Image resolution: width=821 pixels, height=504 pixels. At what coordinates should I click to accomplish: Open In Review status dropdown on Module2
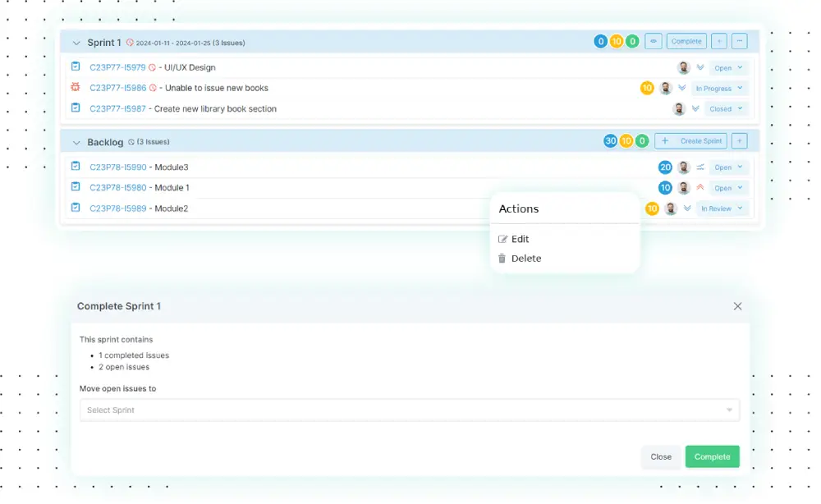(722, 208)
